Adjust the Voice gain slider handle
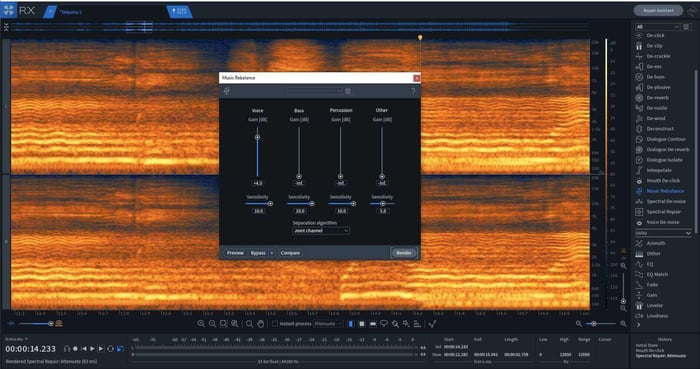The height and width of the screenshot is (369, 700). [257, 137]
